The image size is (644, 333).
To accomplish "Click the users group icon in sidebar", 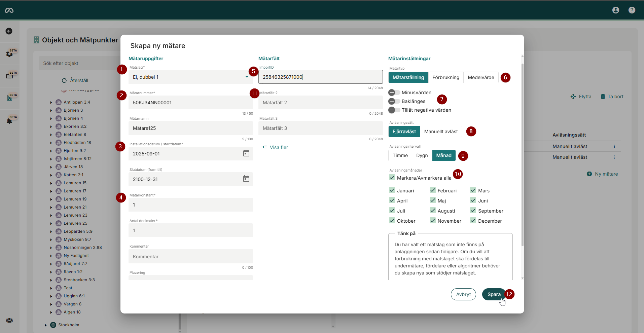I will (x=9, y=320).
